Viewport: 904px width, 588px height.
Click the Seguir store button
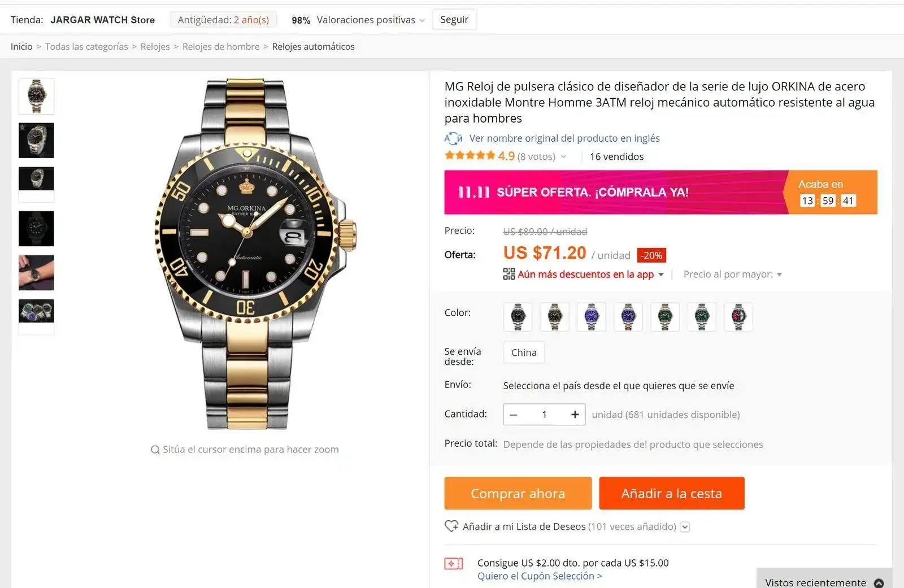point(454,20)
